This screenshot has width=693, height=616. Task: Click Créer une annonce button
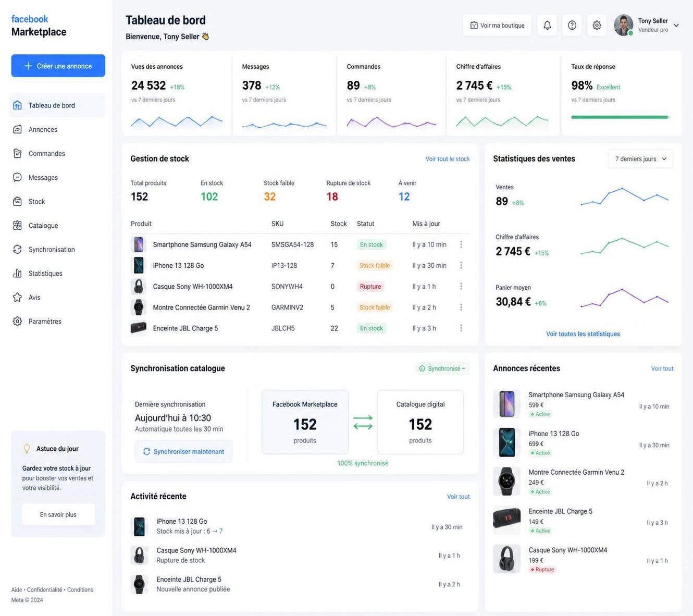point(58,66)
